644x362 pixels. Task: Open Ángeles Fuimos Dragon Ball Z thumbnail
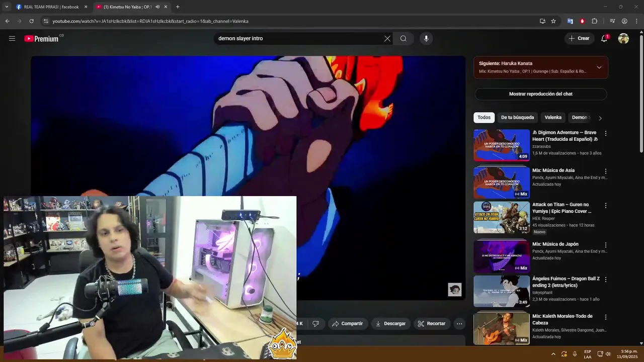(x=502, y=291)
